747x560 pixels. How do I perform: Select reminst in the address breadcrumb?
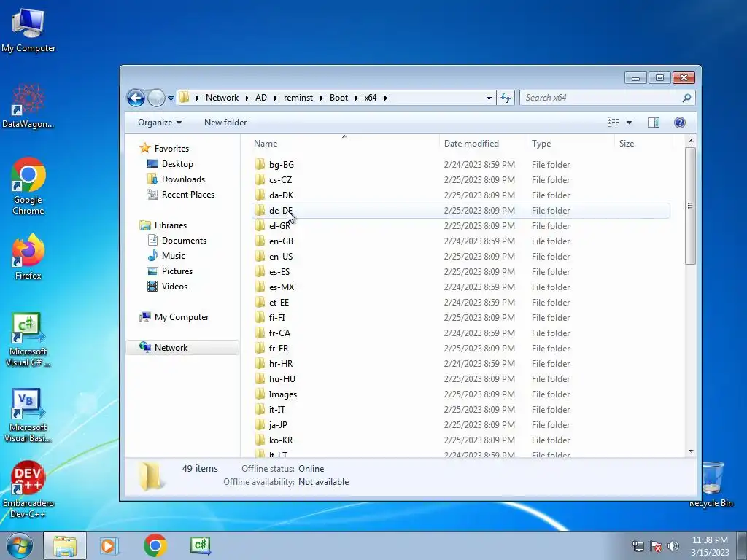pyautogui.click(x=298, y=98)
